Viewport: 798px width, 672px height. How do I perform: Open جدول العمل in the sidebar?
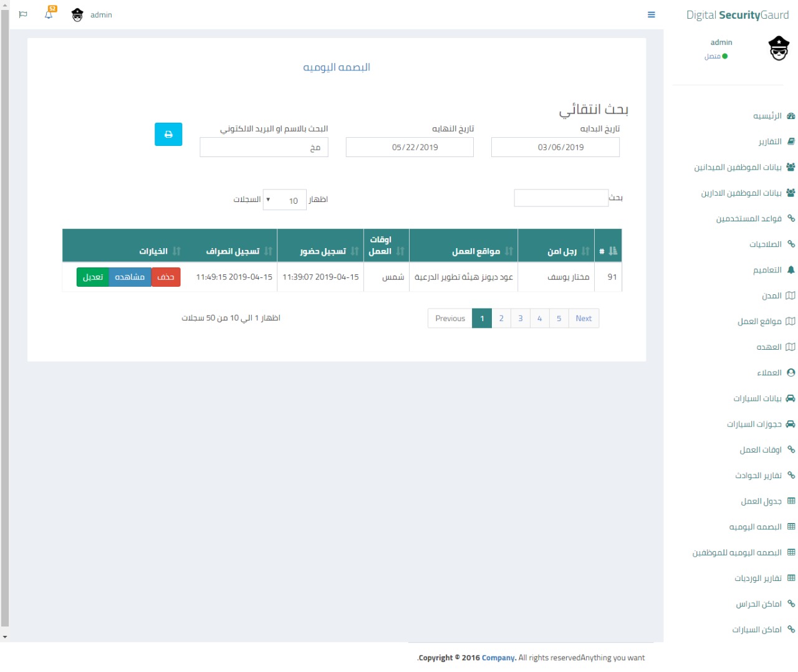click(x=761, y=501)
